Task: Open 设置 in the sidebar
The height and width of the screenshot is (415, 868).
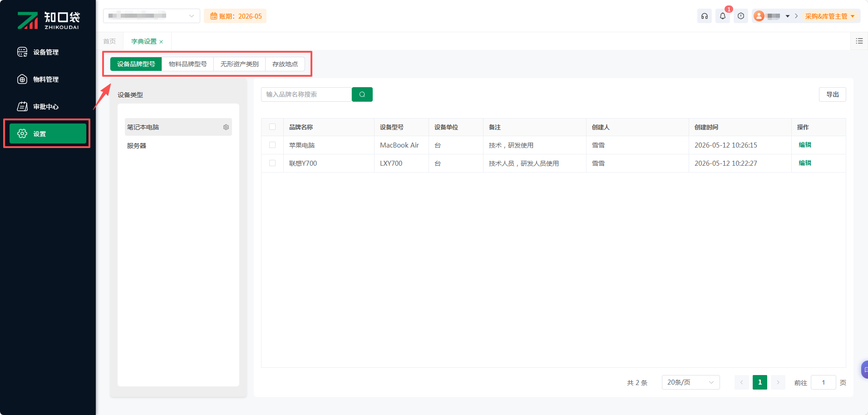Action: [x=48, y=133]
